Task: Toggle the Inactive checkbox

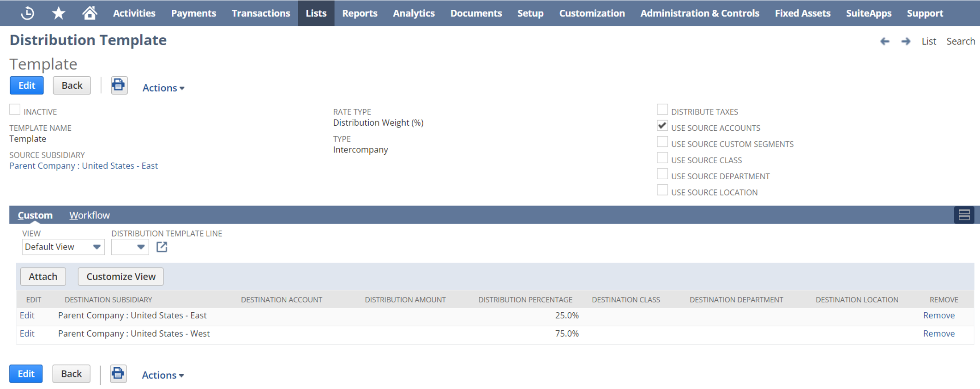Action: (x=15, y=110)
